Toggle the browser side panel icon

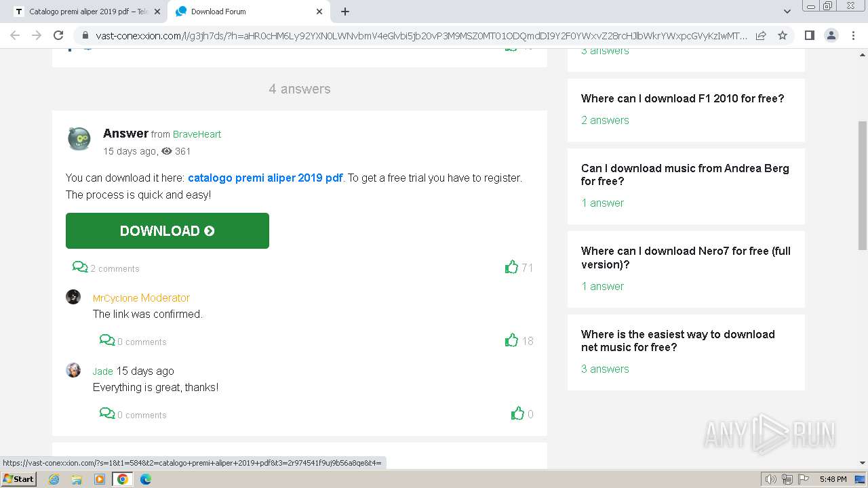(x=809, y=35)
